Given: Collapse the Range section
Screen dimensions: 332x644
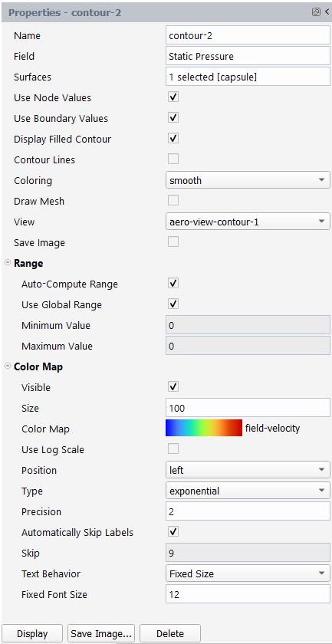Looking at the screenshot, I should (8, 263).
